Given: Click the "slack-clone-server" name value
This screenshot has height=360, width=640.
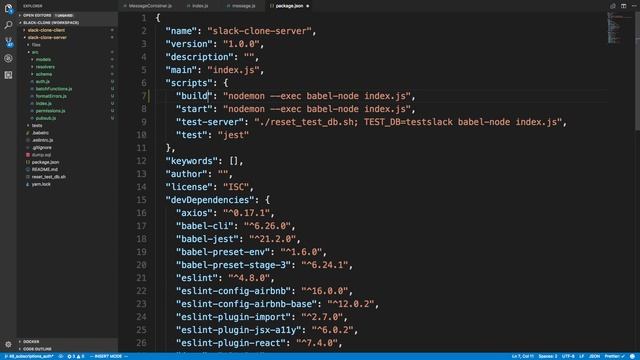Looking at the screenshot, I should (x=259, y=31).
